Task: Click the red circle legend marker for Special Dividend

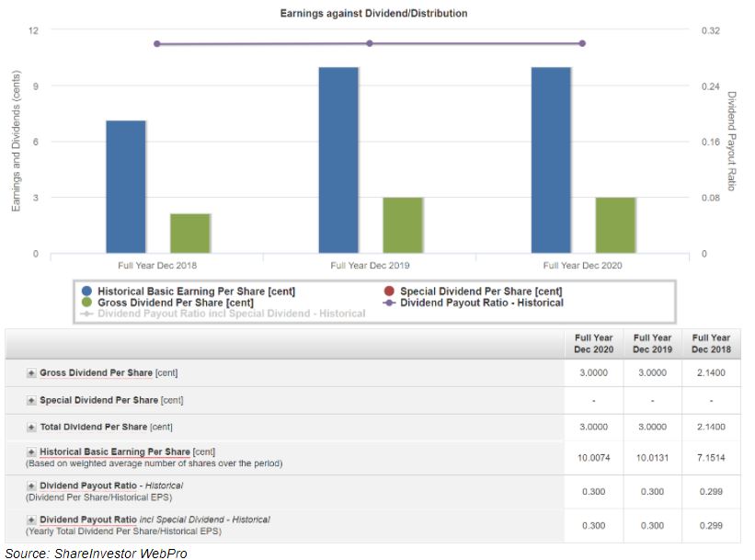Action: click(x=391, y=291)
